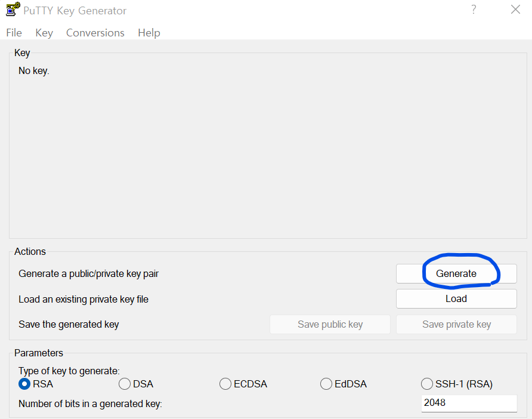The width and height of the screenshot is (532, 419).
Task: Click the Save private key button
Action: click(456, 324)
